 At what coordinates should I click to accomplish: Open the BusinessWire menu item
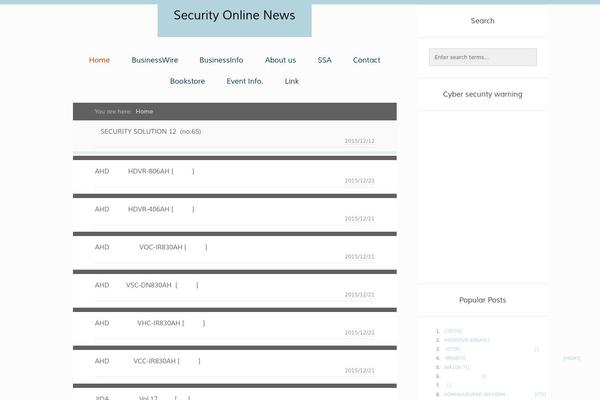click(x=155, y=60)
